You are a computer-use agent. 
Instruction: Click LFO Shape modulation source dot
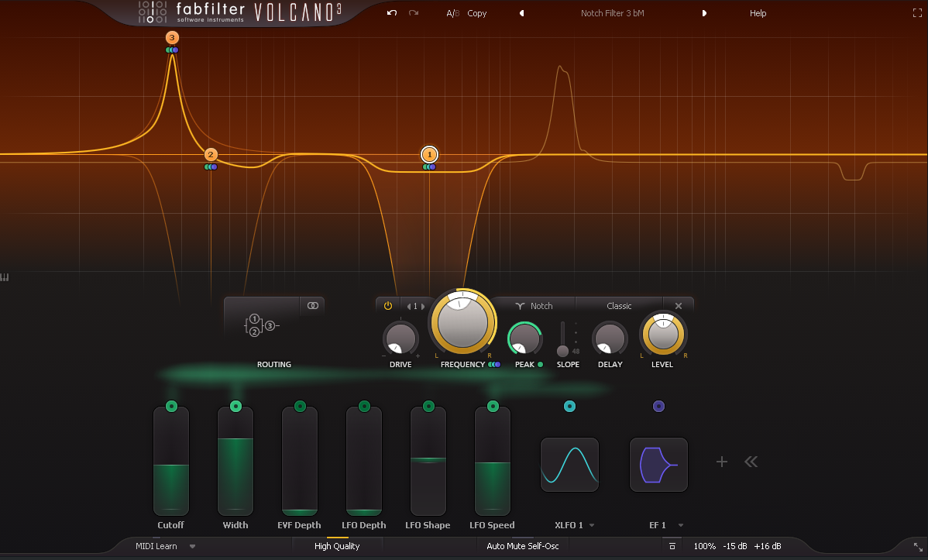[428, 406]
